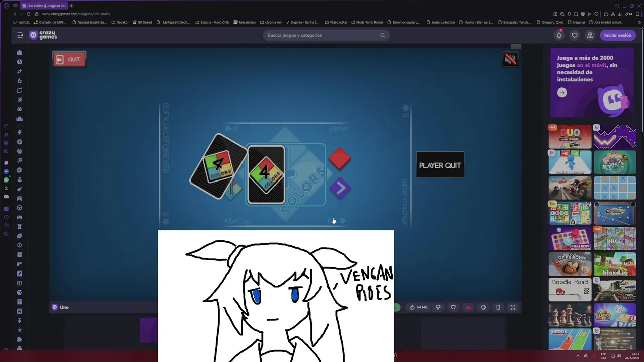
Task: Like the game with thumbs up 54 MIL
Action: pyautogui.click(x=418, y=307)
